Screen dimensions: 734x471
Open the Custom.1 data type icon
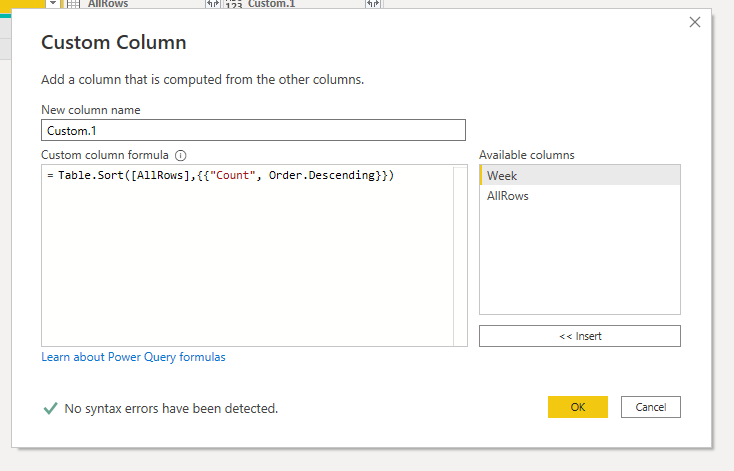[234, 4]
